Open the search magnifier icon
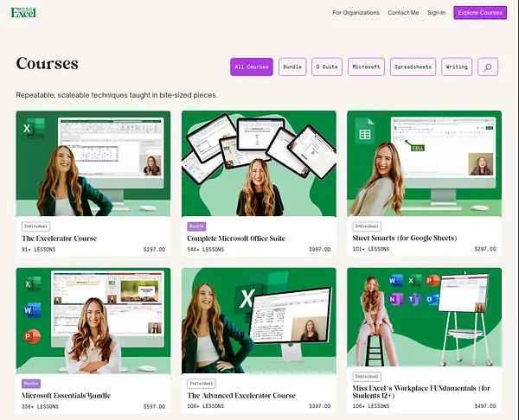 pos(488,67)
